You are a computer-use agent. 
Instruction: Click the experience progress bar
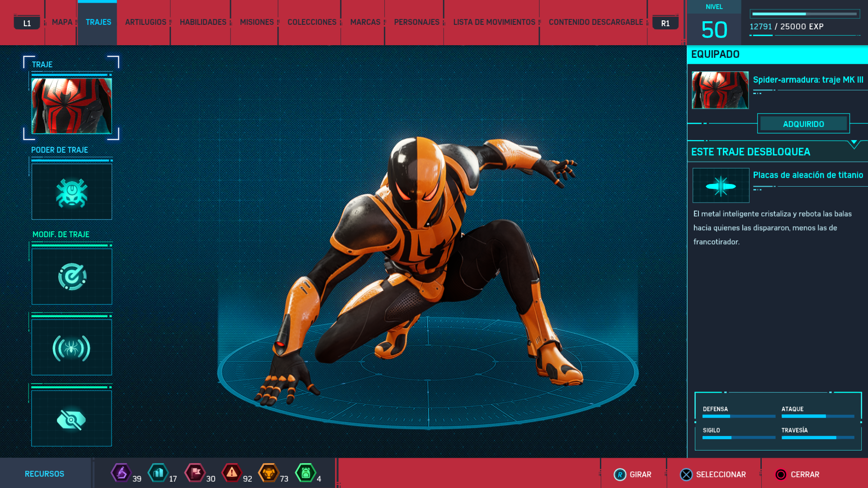click(x=805, y=14)
